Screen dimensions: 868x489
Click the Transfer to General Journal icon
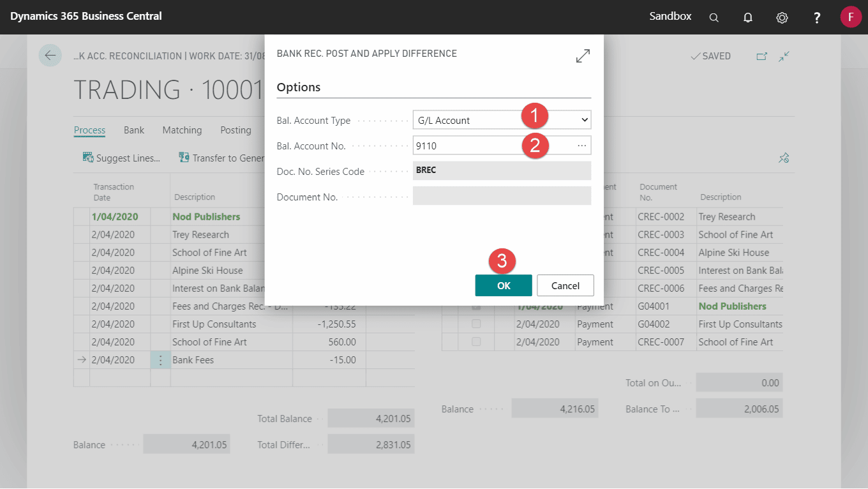pyautogui.click(x=184, y=158)
